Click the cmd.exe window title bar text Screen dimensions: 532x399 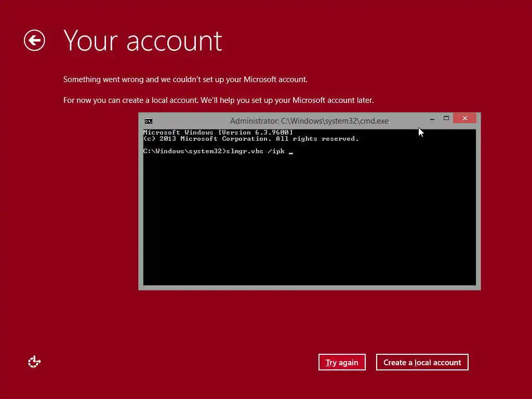[x=309, y=121]
